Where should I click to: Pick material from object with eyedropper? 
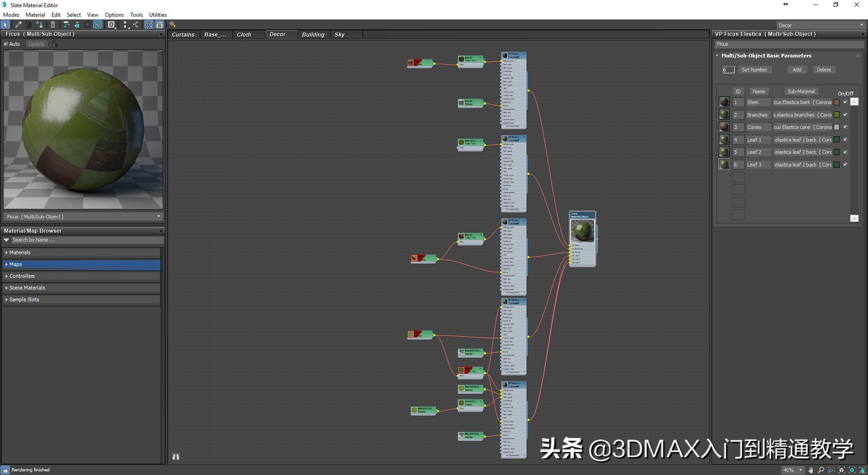[18, 25]
